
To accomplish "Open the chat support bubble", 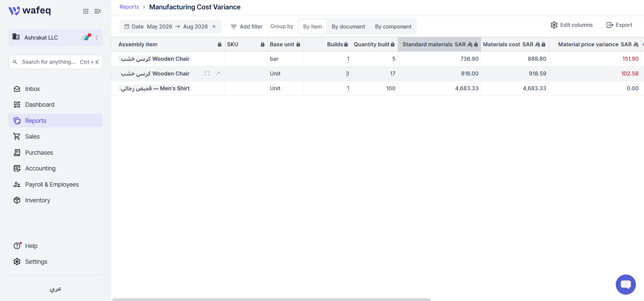I will pyautogui.click(x=626, y=285).
